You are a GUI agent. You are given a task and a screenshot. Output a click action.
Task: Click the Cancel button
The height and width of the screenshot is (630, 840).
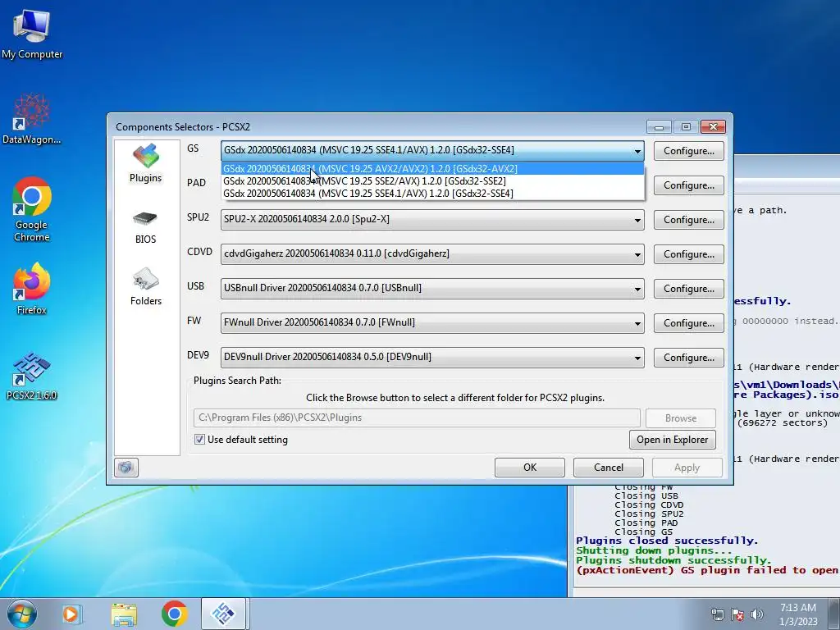pyautogui.click(x=609, y=467)
